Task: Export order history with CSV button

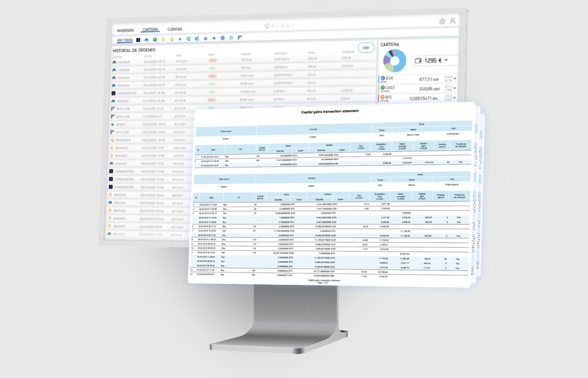Action: [x=366, y=48]
